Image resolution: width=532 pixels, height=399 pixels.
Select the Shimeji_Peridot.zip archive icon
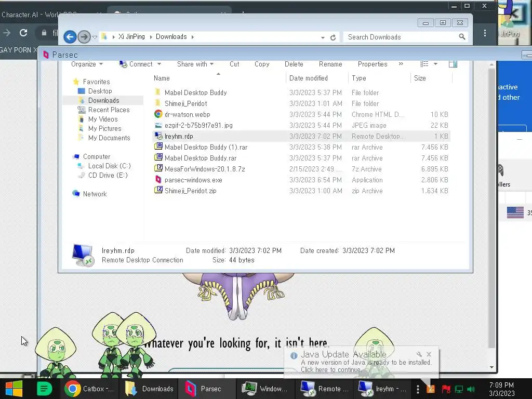tap(158, 190)
